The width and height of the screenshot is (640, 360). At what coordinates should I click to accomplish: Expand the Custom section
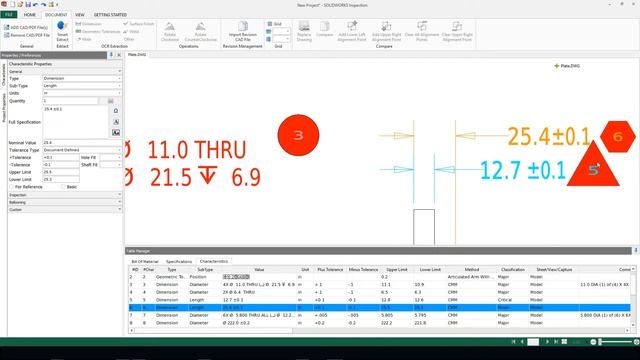(65, 210)
